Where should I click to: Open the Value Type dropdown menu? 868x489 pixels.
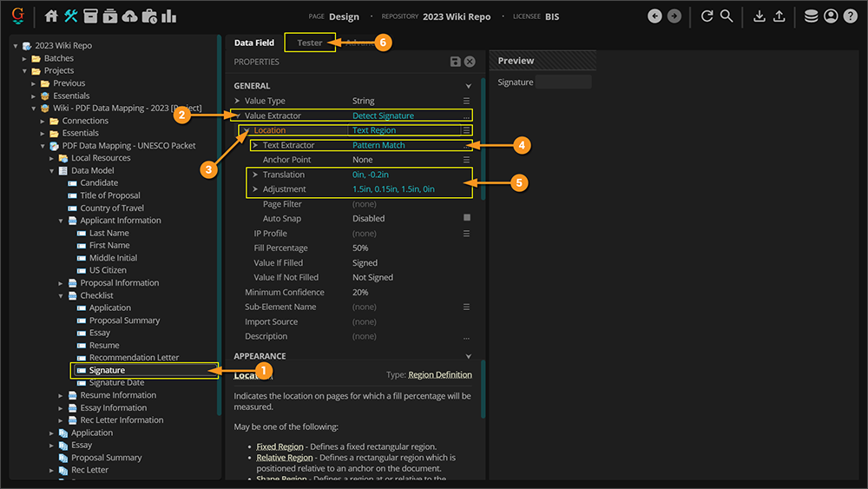click(x=466, y=101)
